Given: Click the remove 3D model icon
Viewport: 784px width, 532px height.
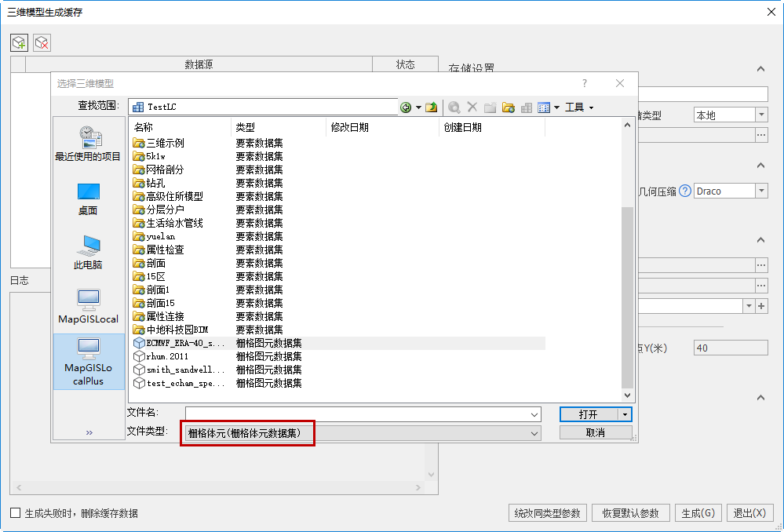Looking at the screenshot, I should [x=42, y=42].
